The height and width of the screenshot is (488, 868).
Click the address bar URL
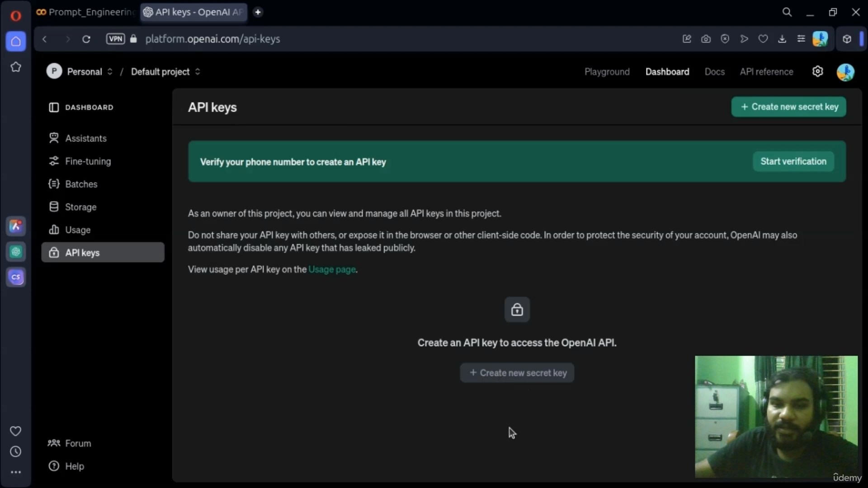click(x=212, y=39)
